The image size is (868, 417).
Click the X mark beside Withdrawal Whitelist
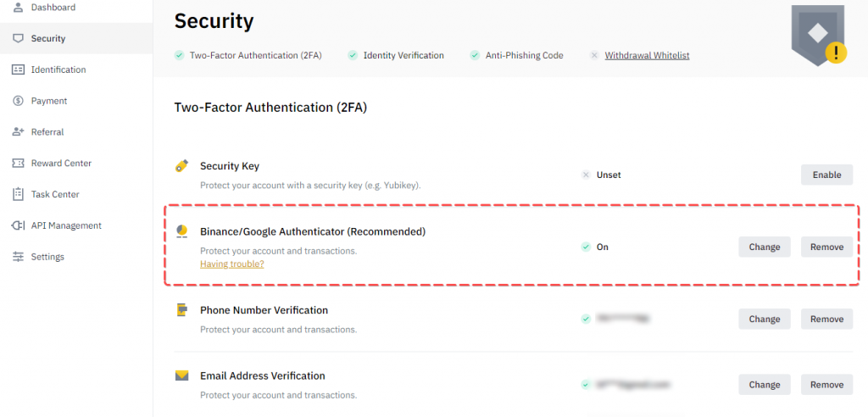tap(594, 55)
